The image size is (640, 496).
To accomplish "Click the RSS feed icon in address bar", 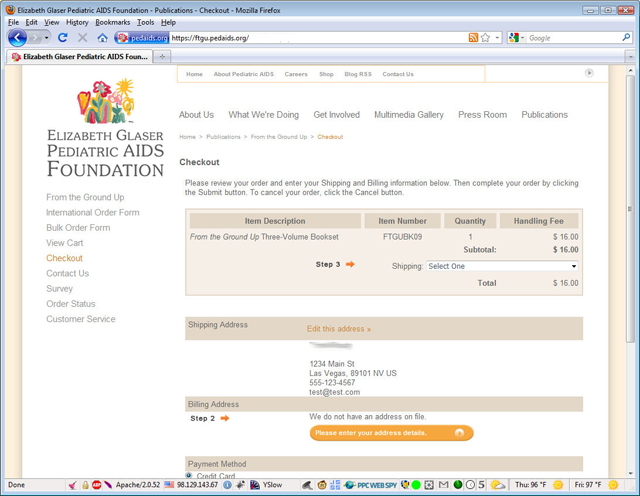I will [x=473, y=38].
